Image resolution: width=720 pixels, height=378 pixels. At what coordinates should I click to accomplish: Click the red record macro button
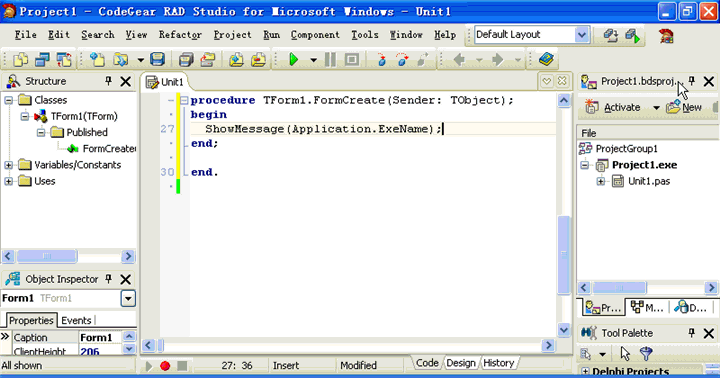(x=165, y=366)
